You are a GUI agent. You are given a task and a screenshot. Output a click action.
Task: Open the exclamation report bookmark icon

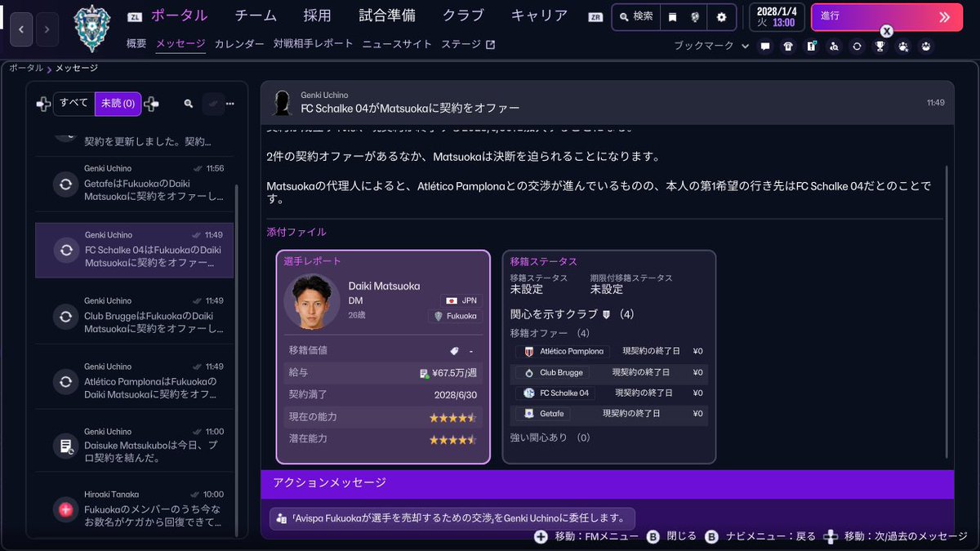point(811,46)
